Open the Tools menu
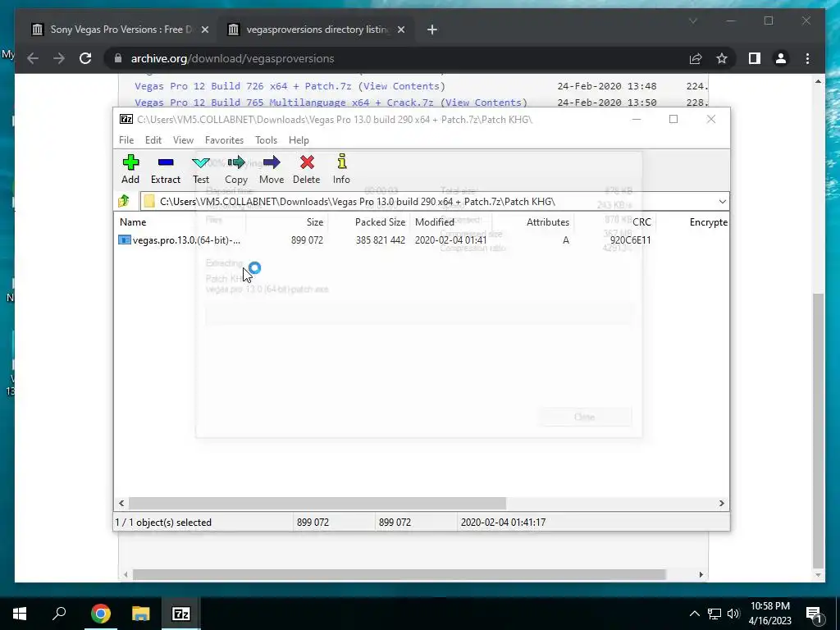 click(x=267, y=139)
